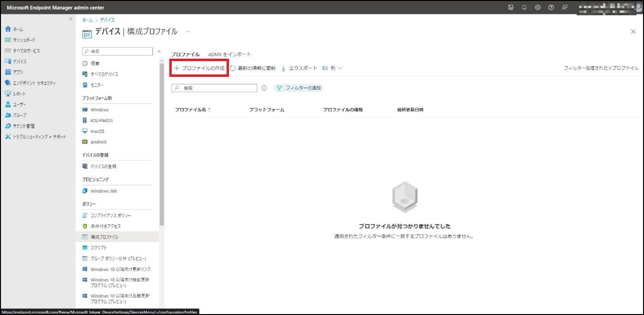644x315 pixels.
Task: Click the ホーム home icon in sidebar
Action: 8,29
